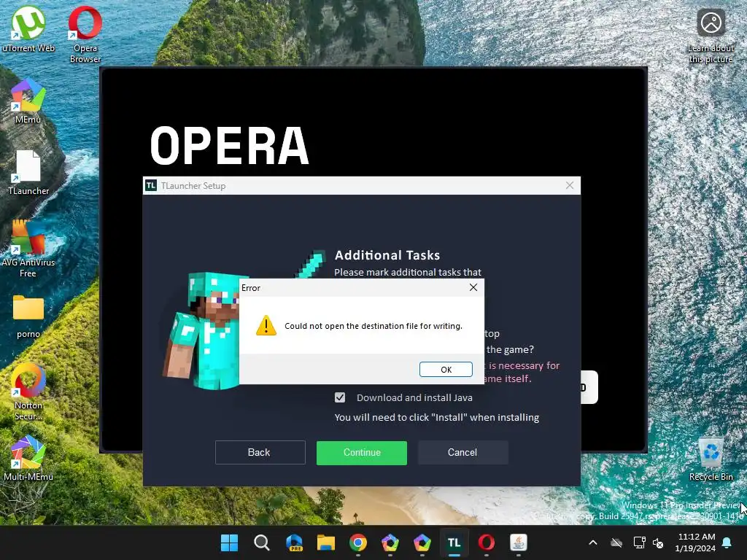Toggle the Download and install Java checkbox
The image size is (747, 560).
click(x=340, y=397)
